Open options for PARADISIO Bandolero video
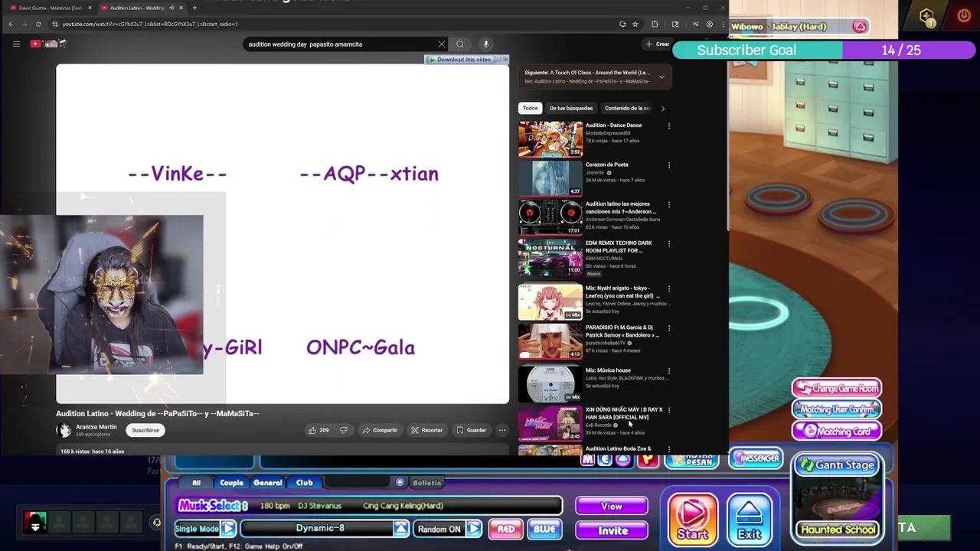Image resolution: width=980 pixels, height=551 pixels. click(669, 328)
